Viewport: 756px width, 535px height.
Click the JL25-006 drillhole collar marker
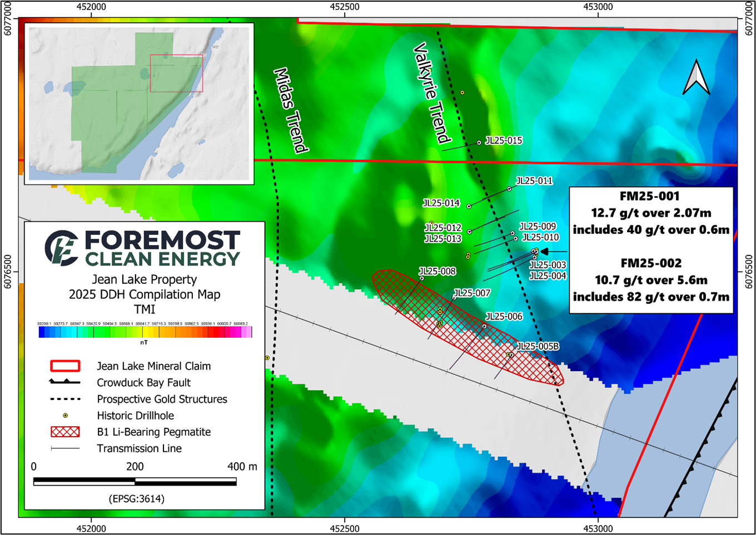484,326
